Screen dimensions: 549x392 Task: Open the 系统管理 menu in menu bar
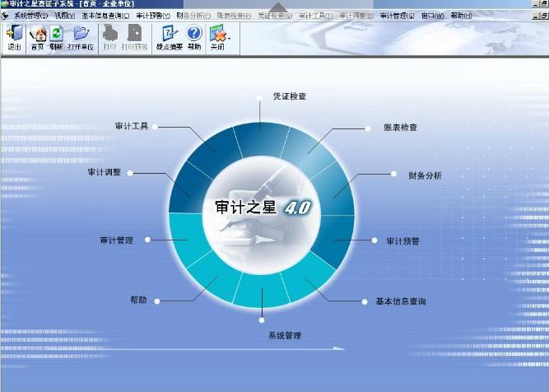coord(30,16)
